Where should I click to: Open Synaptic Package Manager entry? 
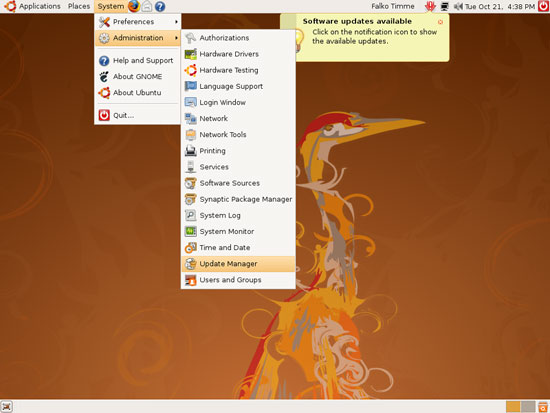pyautogui.click(x=238, y=199)
